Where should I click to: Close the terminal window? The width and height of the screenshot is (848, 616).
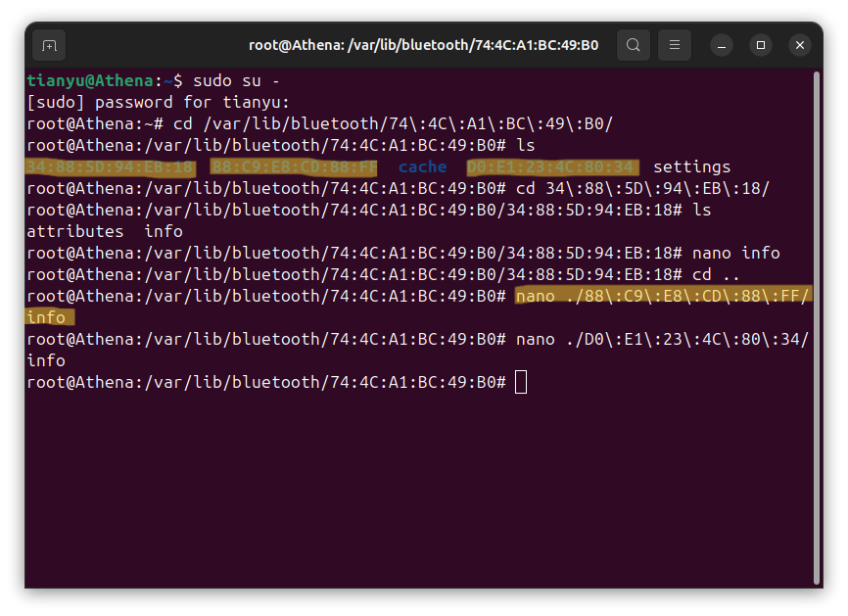pyautogui.click(x=800, y=45)
